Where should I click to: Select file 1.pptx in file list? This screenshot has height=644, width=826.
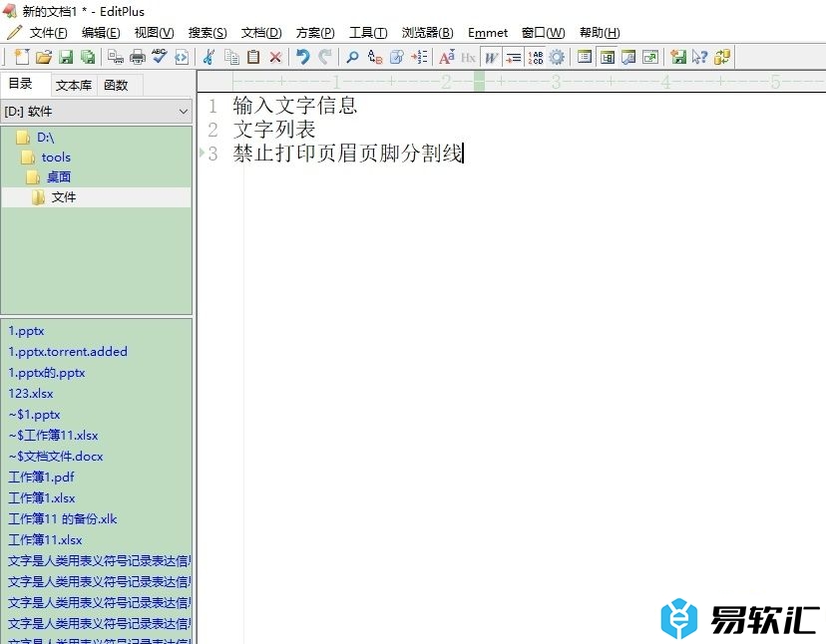click(26, 331)
